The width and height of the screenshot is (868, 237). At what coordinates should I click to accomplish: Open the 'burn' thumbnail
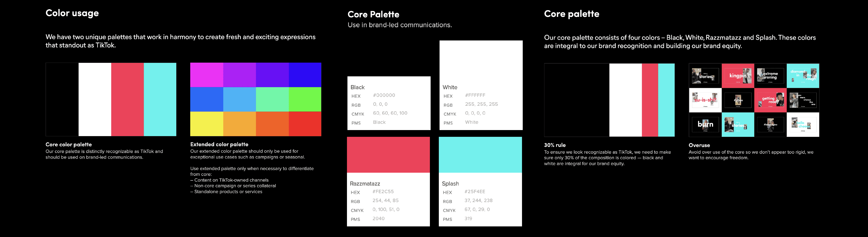tap(705, 125)
